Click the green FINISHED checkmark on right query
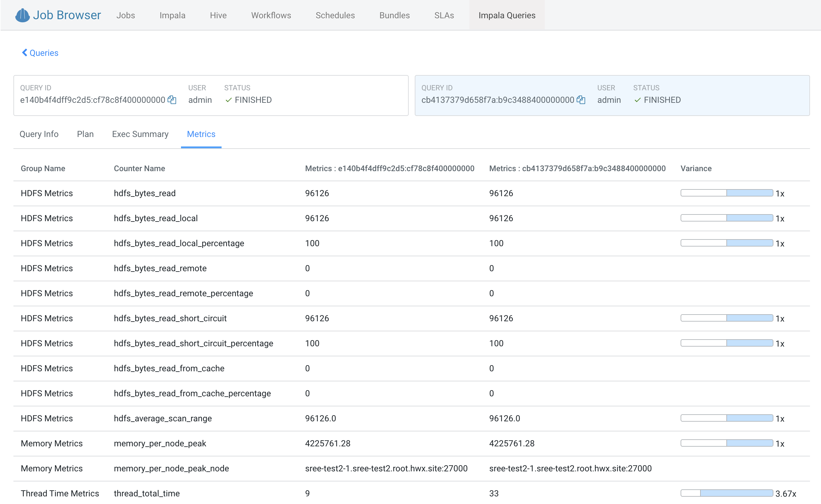This screenshot has width=821, height=504. (637, 100)
